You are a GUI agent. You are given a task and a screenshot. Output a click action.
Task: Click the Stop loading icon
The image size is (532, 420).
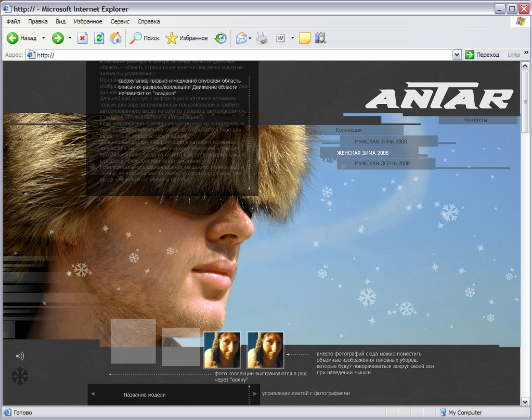click(82, 37)
